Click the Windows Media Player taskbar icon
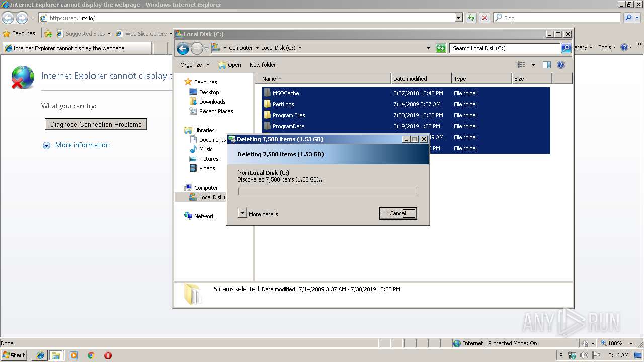Viewport: 644px width, 362px height. (74, 355)
